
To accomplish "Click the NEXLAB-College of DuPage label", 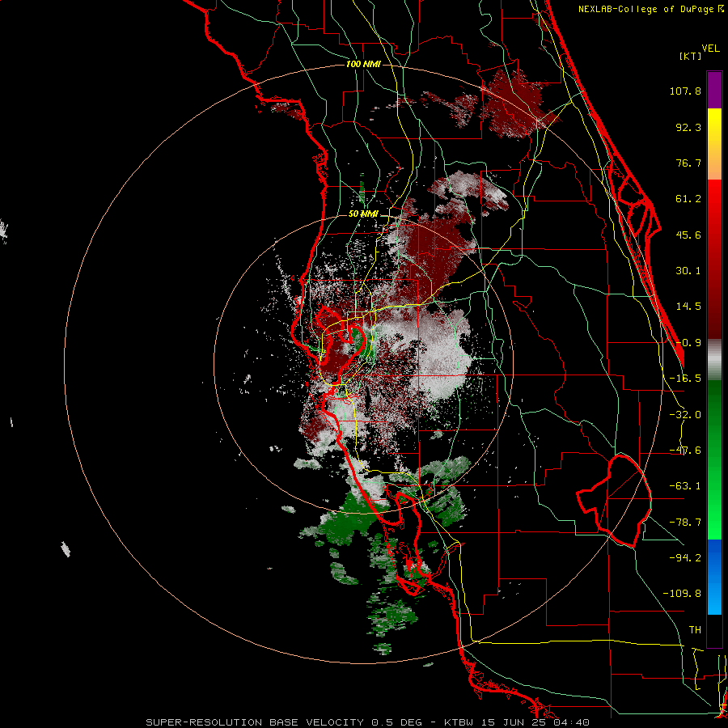I will pos(651,9).
